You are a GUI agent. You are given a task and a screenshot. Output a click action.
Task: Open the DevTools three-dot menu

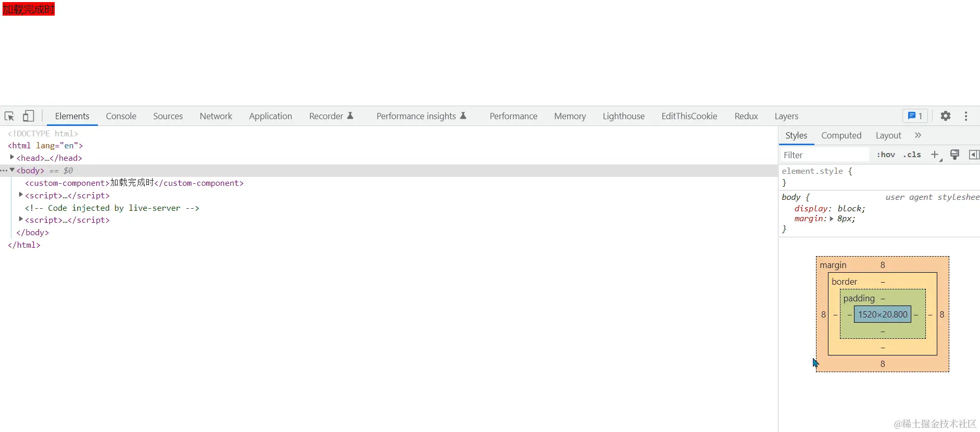point(966,116)
